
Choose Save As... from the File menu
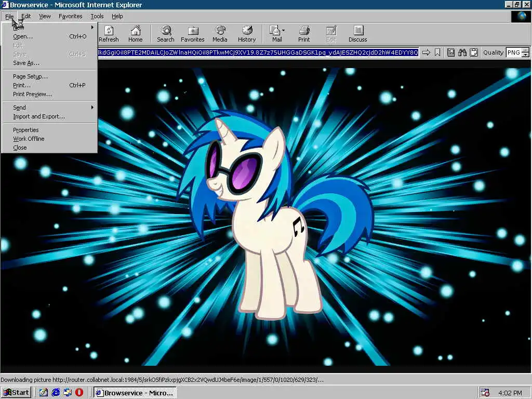point(49,63)
